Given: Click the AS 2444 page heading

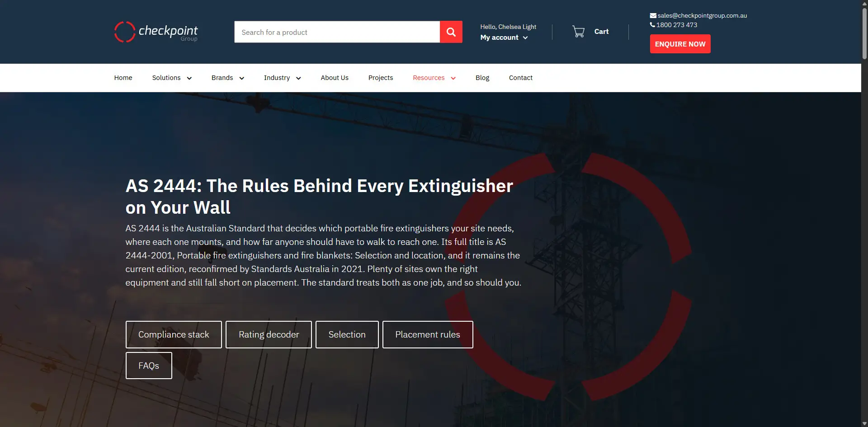Looking at the screenshot, I should tap(319, 197).
